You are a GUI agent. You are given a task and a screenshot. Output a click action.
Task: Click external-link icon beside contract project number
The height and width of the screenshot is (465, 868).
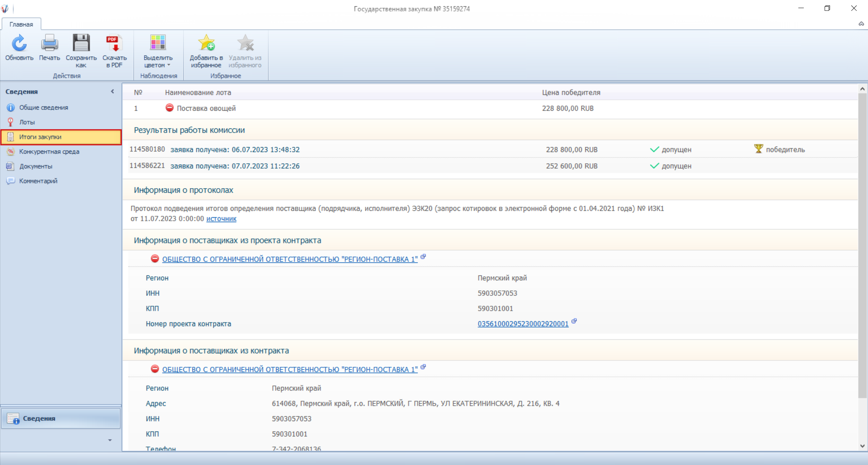(x=574, y=321)
